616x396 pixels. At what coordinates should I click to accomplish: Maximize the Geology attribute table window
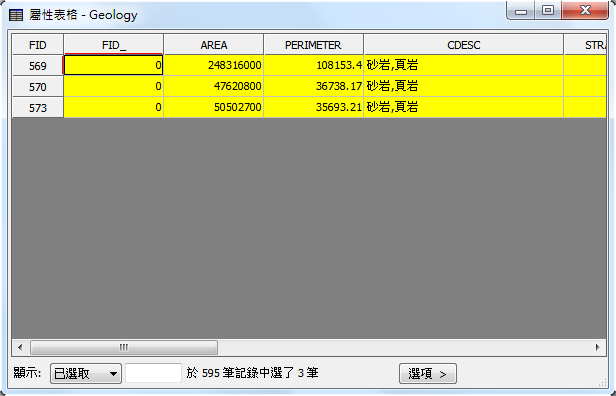point(548,11)
